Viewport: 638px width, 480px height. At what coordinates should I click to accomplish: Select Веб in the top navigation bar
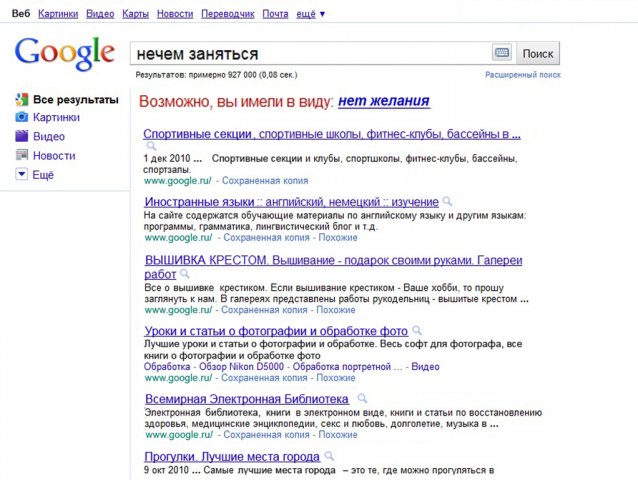click(21, 14)
